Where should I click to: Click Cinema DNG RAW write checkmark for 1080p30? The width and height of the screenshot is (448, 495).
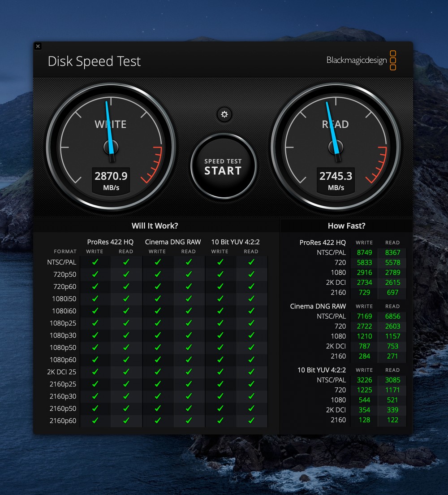coord(157,335)
